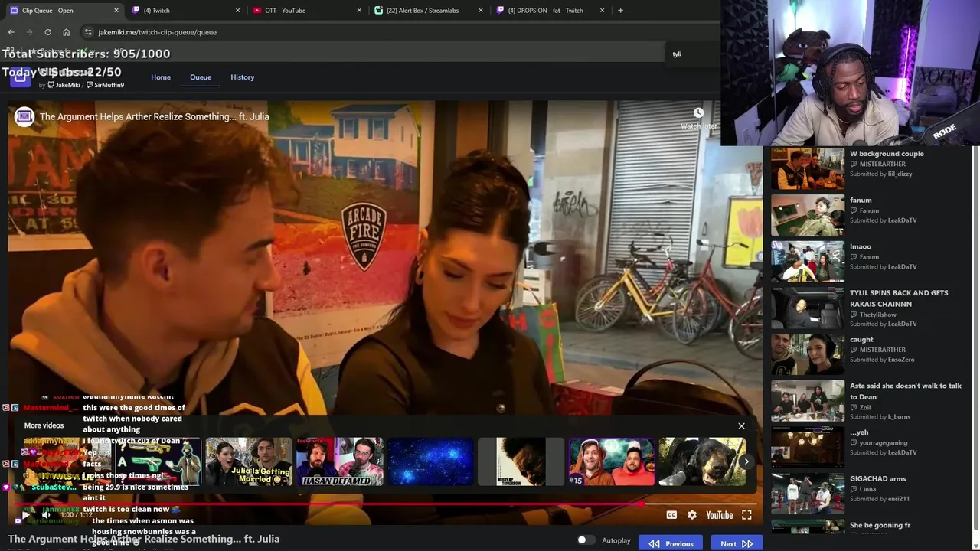Open the blue galaxy suggested video
This screenshot has width=980, height=551.
point(430,461)
